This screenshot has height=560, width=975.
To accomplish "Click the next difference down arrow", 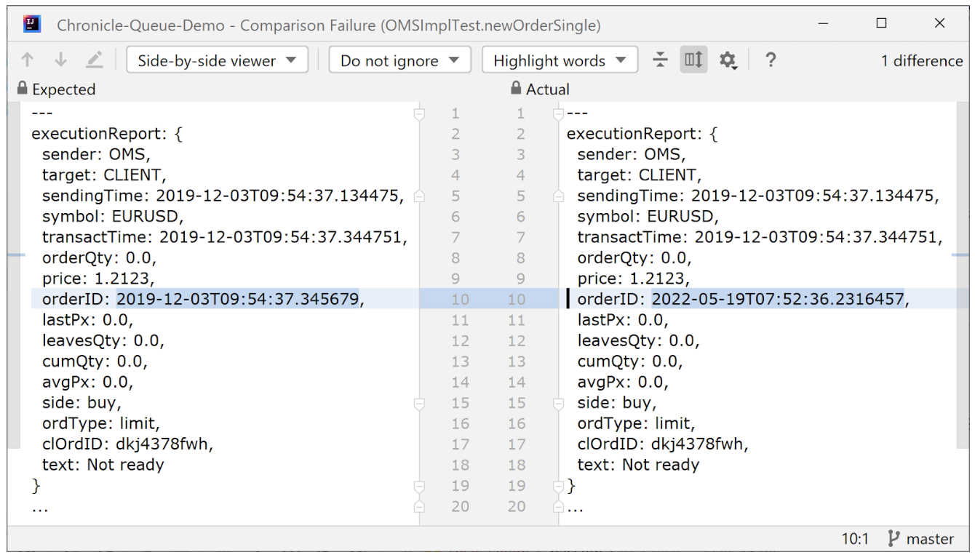I will (60, 60).
